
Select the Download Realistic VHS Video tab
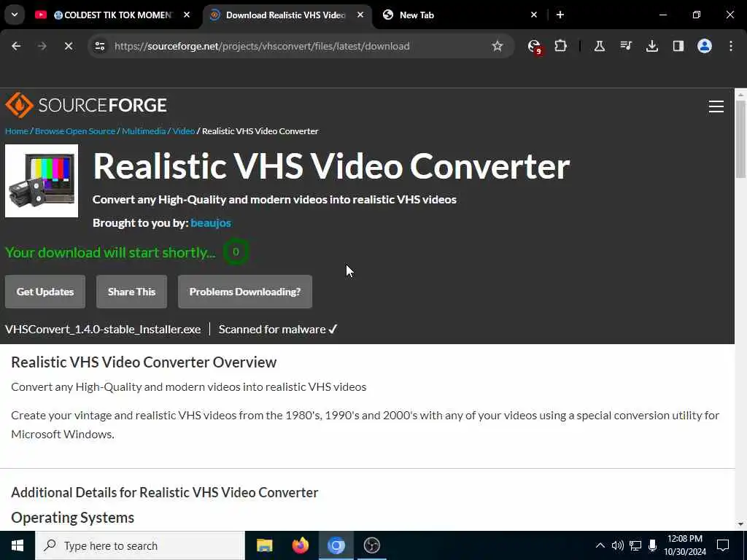tap(286, 15)
